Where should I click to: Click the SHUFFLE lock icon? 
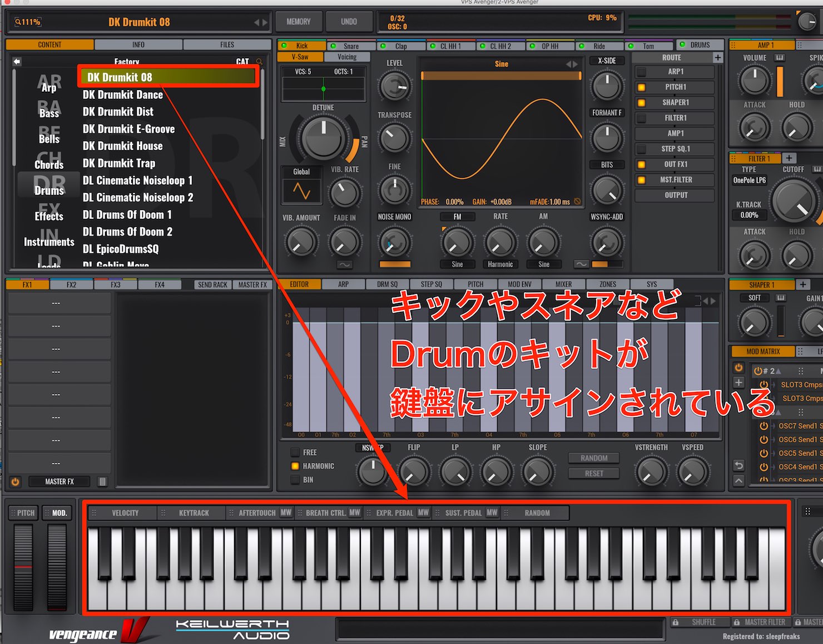pos(676,622)
